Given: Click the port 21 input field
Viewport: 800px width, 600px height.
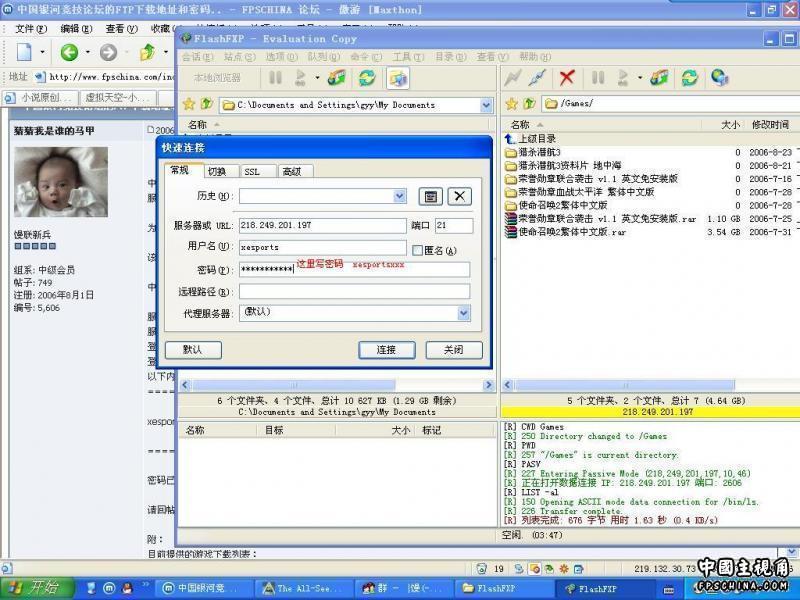Looking at the screenshot, I should tap(454, 225).
